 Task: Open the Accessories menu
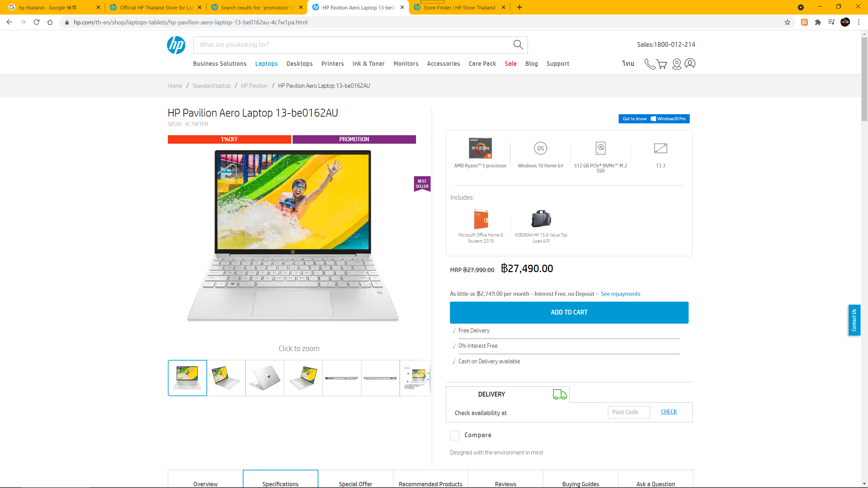443,64
